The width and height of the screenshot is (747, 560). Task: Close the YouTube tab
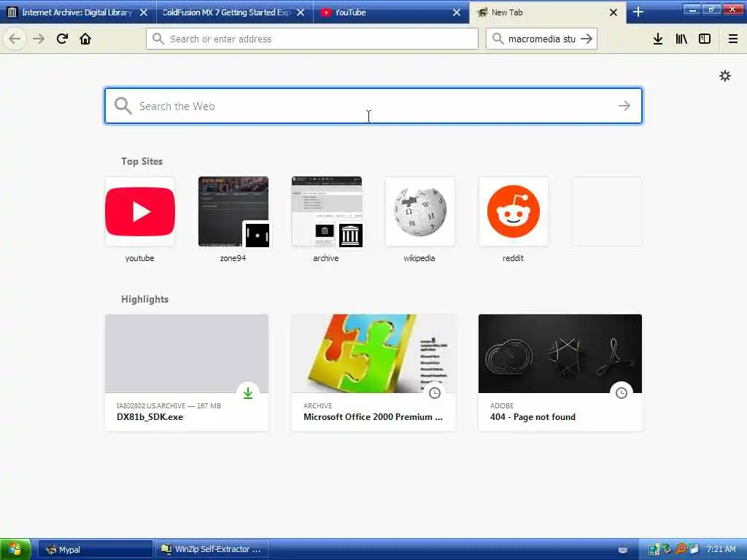pyautogui.click(x=457, y=12)
